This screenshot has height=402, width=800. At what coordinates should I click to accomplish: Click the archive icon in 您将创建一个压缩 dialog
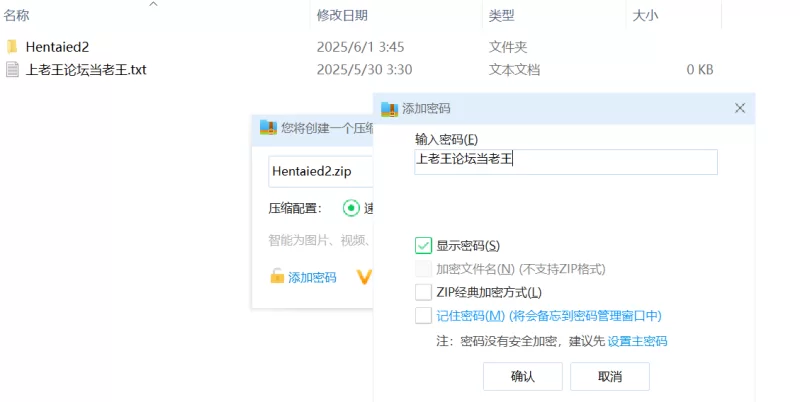tap(268, 127)
